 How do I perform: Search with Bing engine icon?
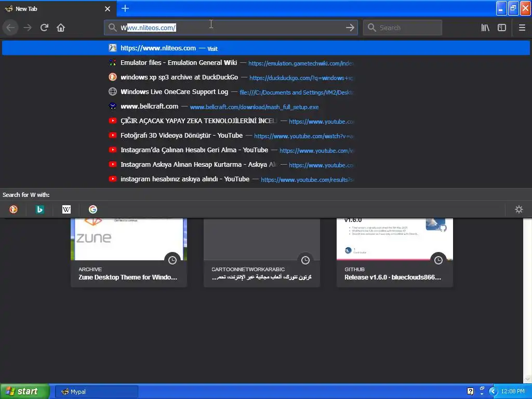39,209
